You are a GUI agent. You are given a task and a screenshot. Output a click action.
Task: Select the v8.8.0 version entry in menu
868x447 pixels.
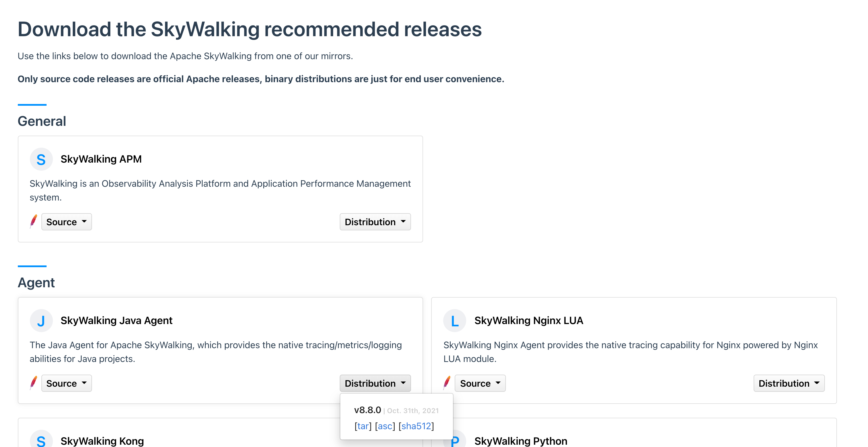(367, 410)
